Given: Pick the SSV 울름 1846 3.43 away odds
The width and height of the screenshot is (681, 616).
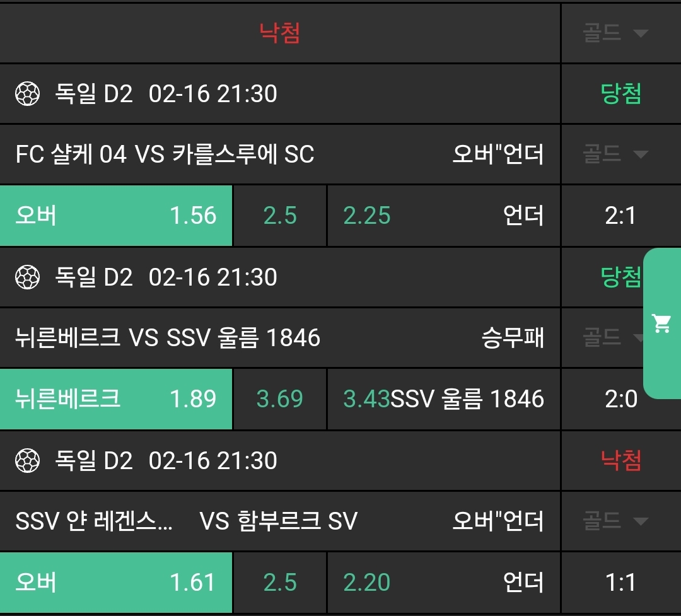Looking at the screenshot, I should tap(443, 399).
